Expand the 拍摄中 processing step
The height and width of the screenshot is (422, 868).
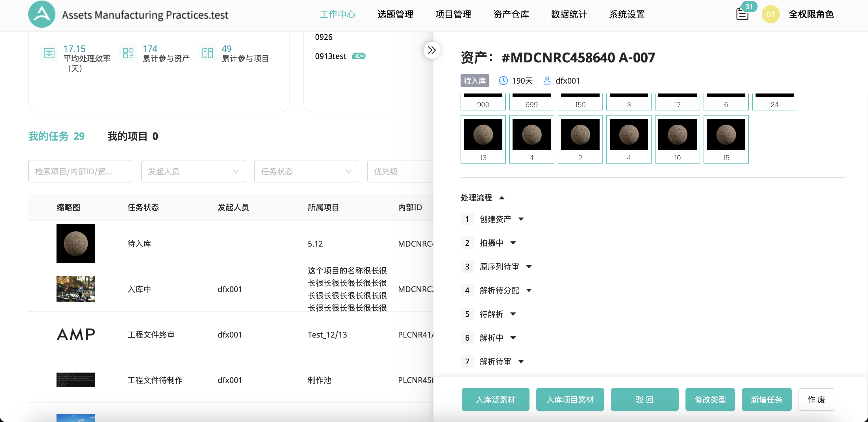click(514, 243)
